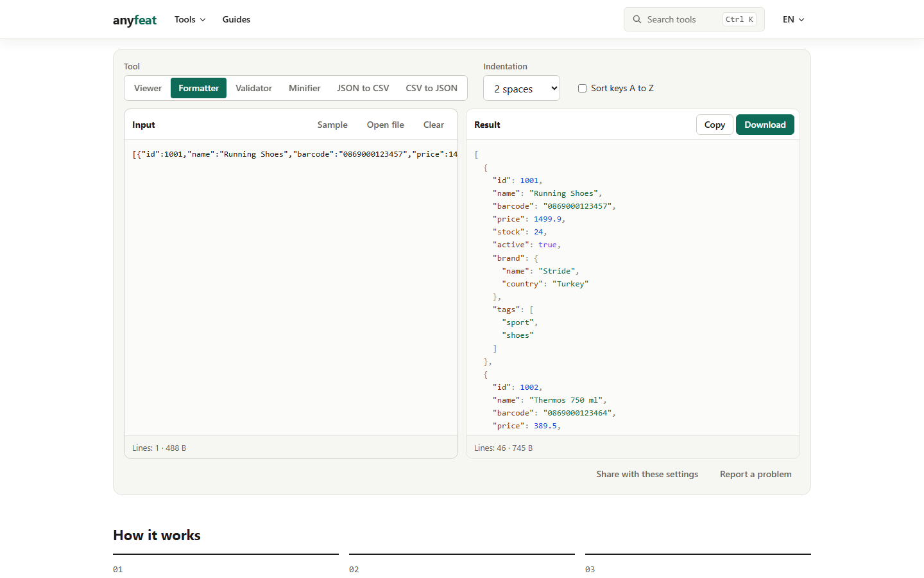
Task: Click the How it works heading
Action: point(157,535)
